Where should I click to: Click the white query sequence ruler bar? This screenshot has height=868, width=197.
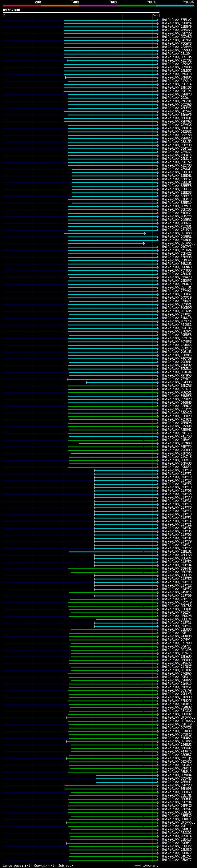(81, 13)
